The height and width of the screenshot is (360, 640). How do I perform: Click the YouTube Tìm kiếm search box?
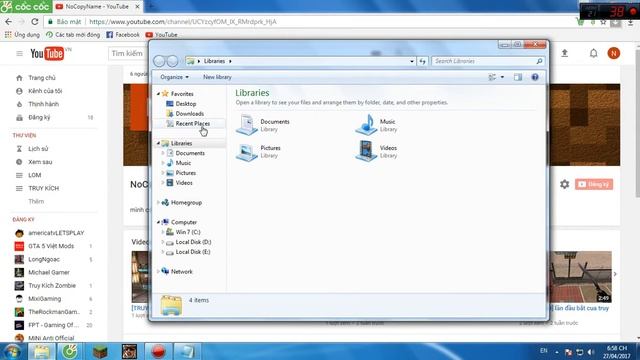129,53
